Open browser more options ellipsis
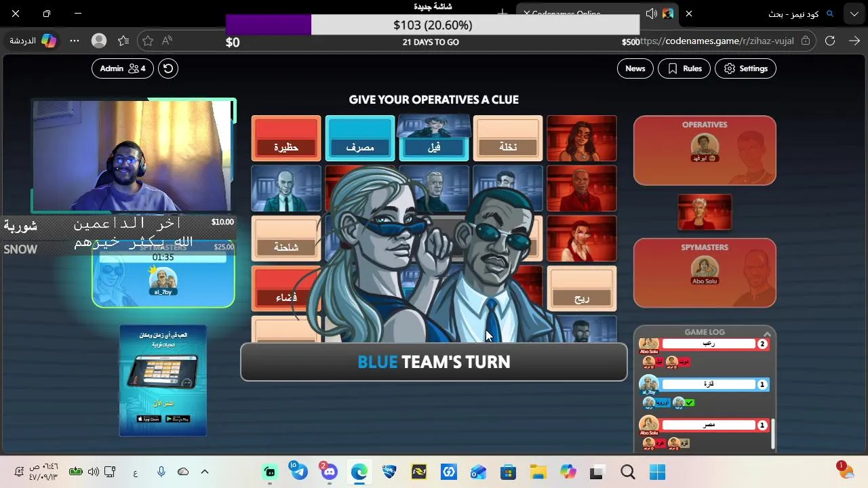Screen dimensions: 868x488 click(75, 41)
